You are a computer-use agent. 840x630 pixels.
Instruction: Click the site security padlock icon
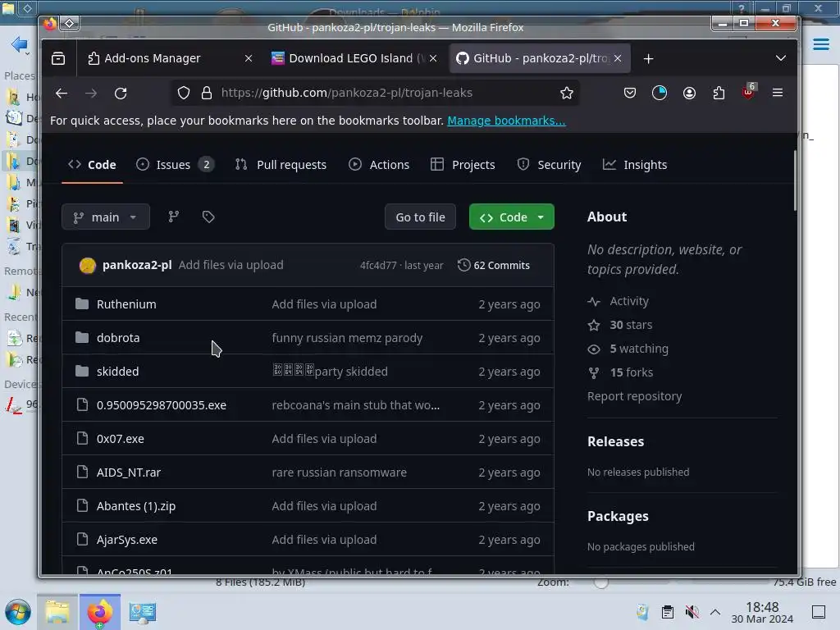(x=207, y=94)
